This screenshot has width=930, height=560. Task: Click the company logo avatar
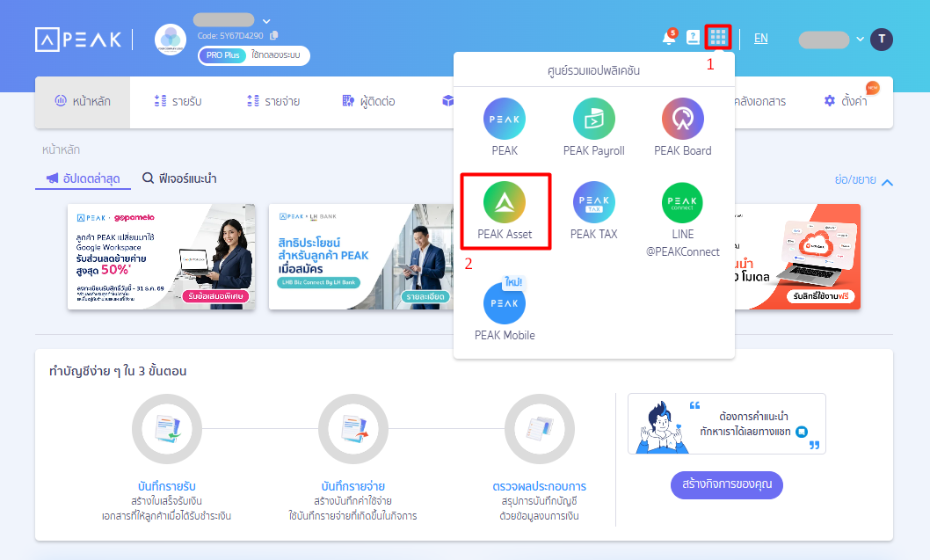tap(171, 40)
